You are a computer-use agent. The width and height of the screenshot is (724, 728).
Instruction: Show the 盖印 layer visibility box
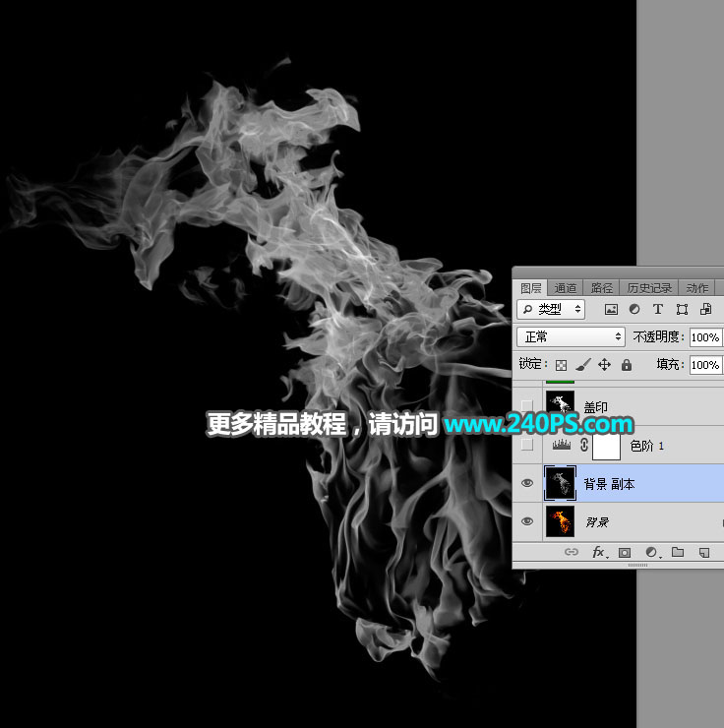click(x=526, y=405)
